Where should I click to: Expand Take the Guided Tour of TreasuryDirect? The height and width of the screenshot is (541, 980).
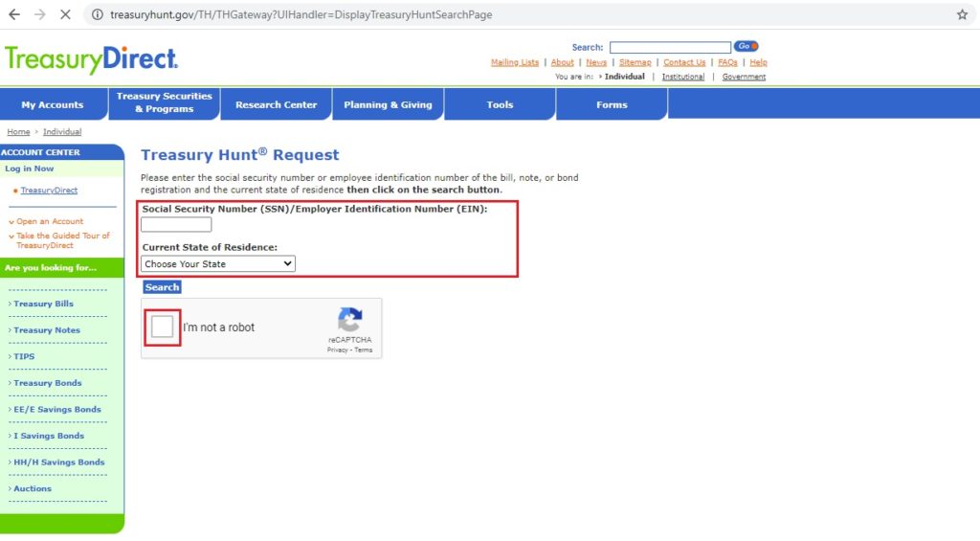62,240
